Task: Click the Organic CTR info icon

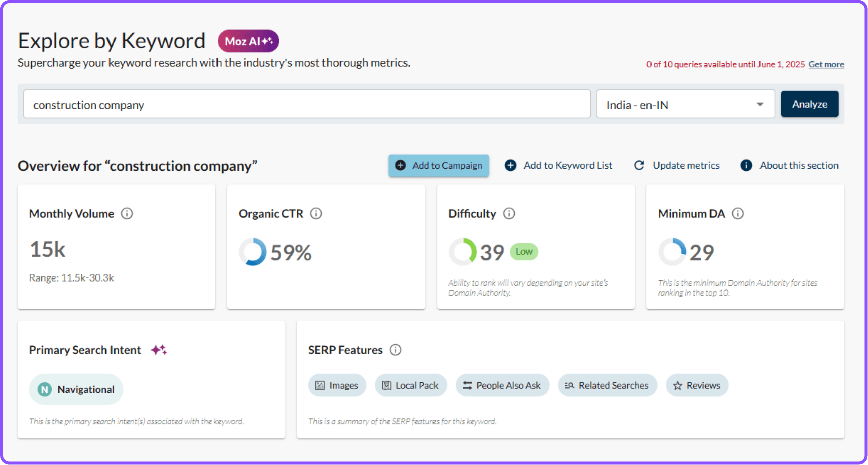Action: point(316,214)
